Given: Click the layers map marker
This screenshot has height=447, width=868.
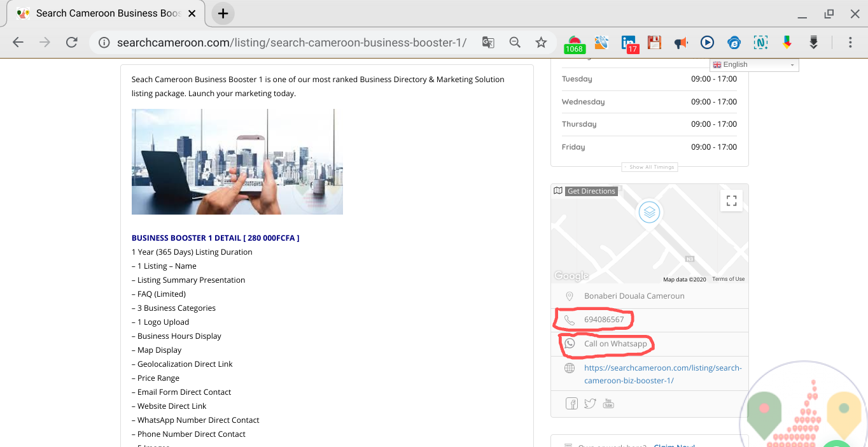Looking at the screenshot, I should point(649,212).
